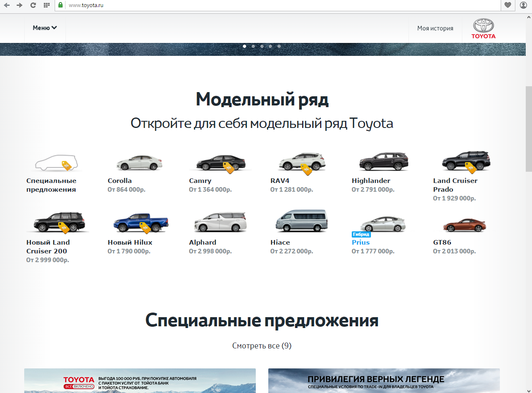Click the Hiace price От 2 272 000р.
The width and height of the screenshot is (532, 393).
[x=292, y=251]
